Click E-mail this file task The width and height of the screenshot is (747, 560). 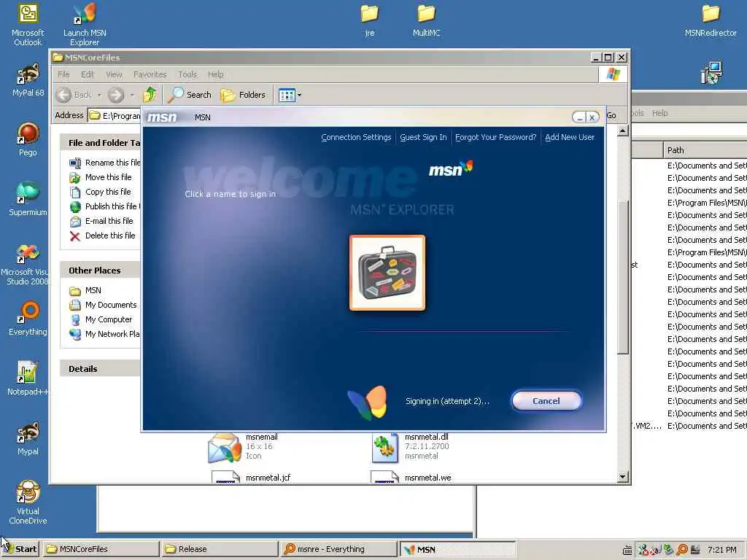pyautogui.click(x=101, y=221)
